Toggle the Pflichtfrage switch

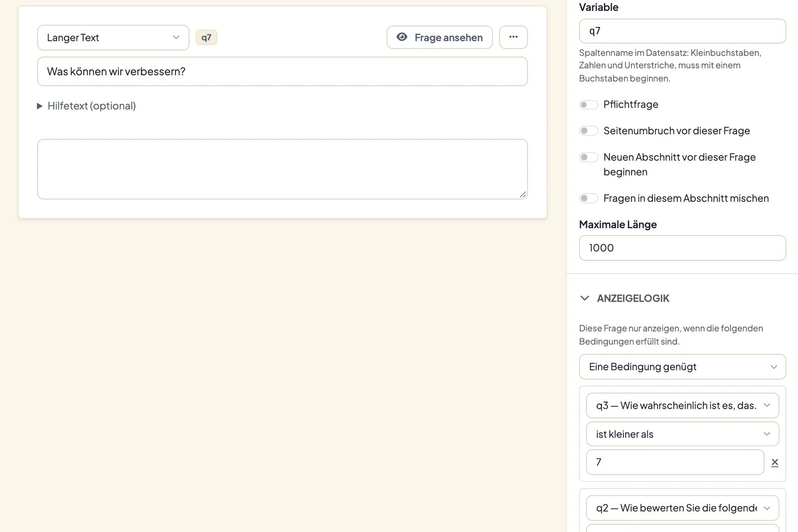click(x=589, y=105)
